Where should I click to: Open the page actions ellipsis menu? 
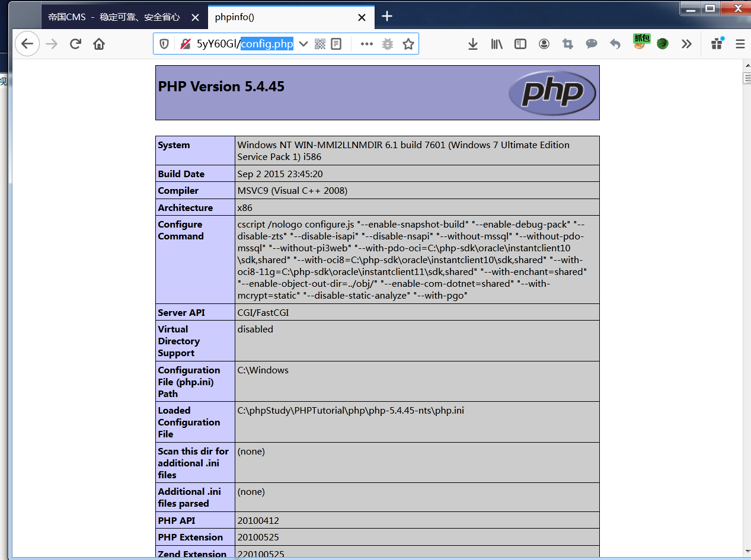coord(366,43)
